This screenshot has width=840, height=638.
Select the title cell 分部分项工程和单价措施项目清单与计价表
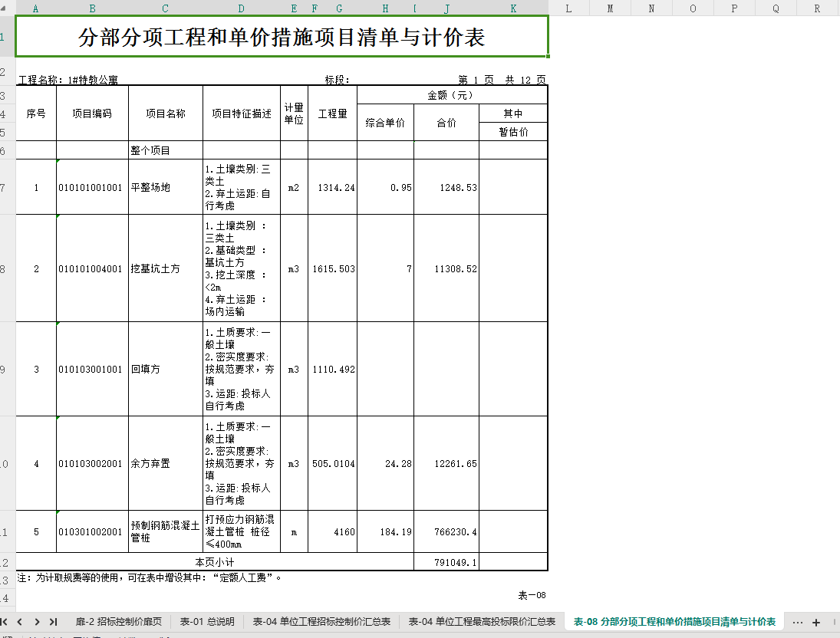[x=282, y=37]
